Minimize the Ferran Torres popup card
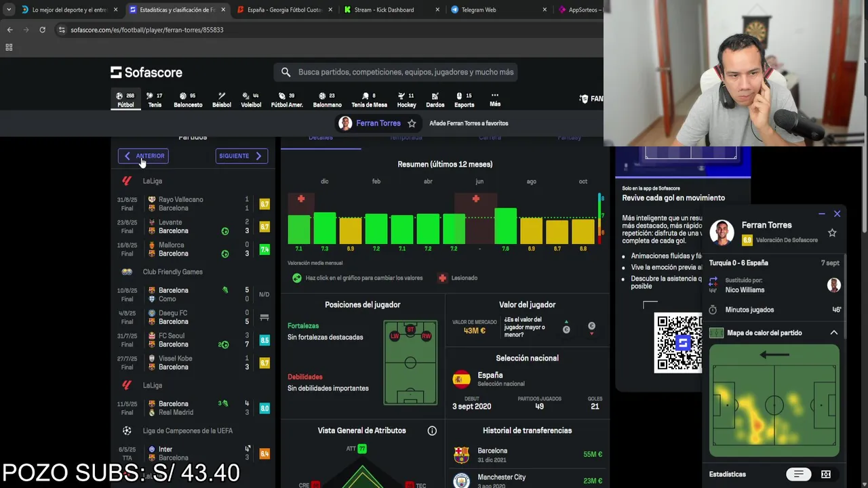 822,213
